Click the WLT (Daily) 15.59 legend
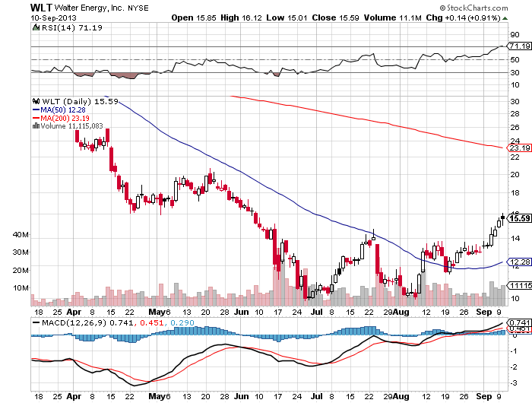This screenshot has height=403, width=532. 80,101
